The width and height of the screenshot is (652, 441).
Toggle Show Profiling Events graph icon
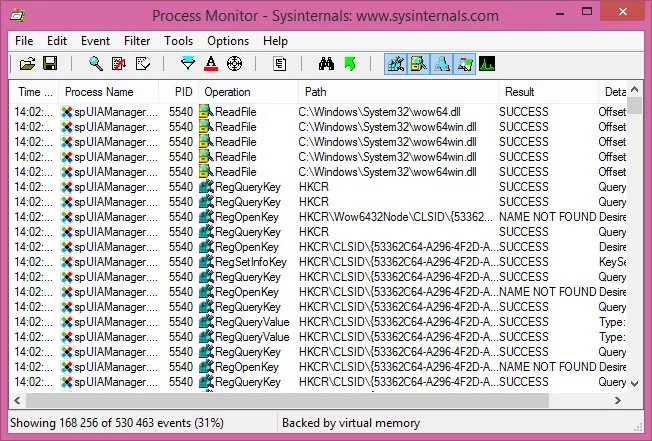point(487,64)
